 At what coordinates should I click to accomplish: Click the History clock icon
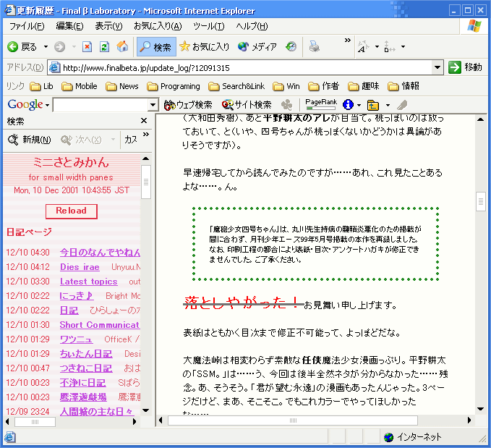click(x=291, y=47)
